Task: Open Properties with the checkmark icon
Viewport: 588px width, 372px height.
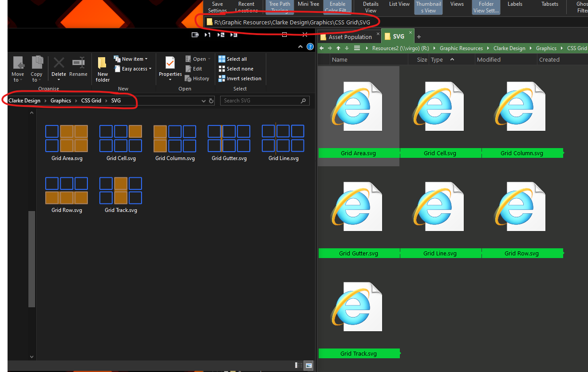Action: coord(170,63)
